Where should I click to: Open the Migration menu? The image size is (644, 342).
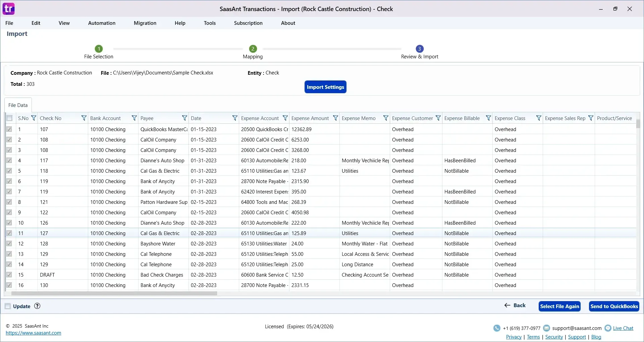(145, 23)
